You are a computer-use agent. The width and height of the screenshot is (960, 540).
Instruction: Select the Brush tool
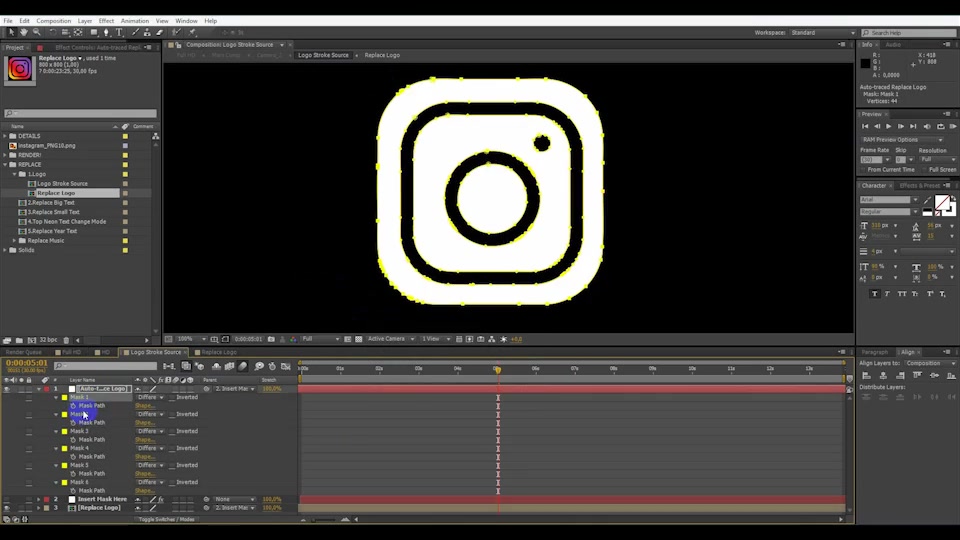135,32
